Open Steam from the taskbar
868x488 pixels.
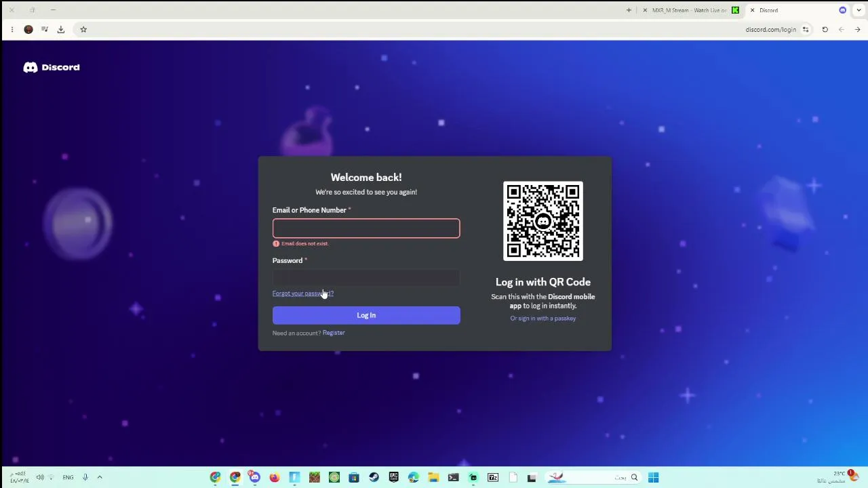tap(374, 477)
